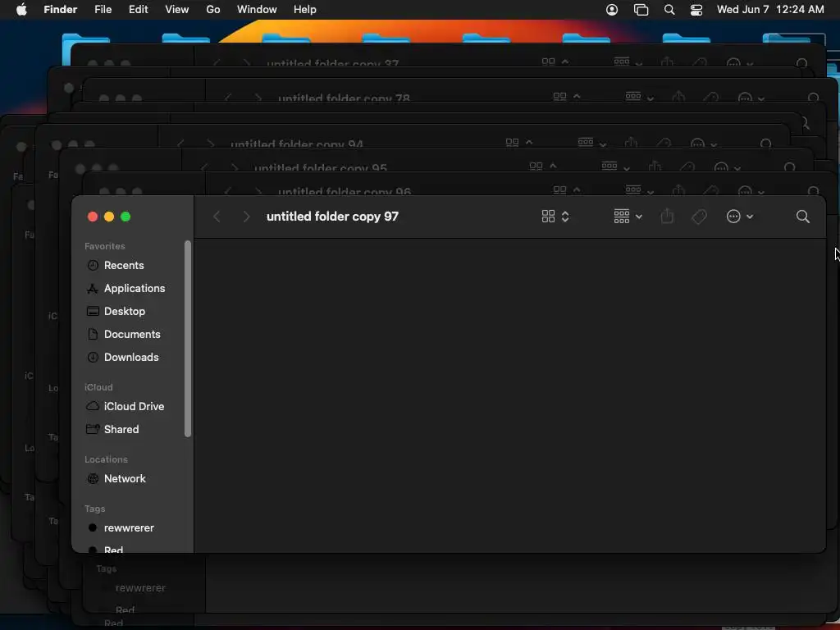Viewport: 840px width, 630px height.
Task: Click the user account icon in menu bar
Action: tap(612, 9)
